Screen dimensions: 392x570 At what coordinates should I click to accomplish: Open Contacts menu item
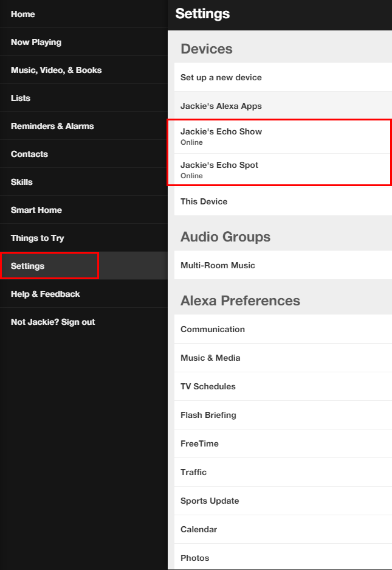[x=83, y=154]
